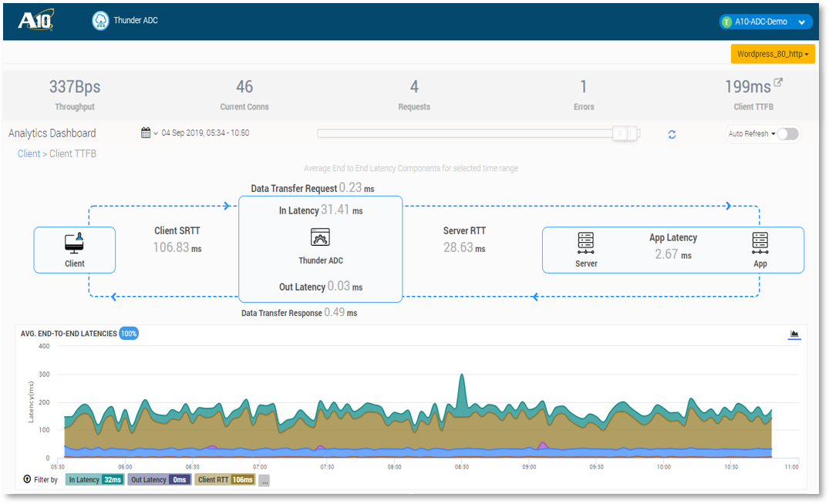This screenshot has width=829, height=504.
Task: Open the Auto Refresh dropdown
Action: click(751, 133)
